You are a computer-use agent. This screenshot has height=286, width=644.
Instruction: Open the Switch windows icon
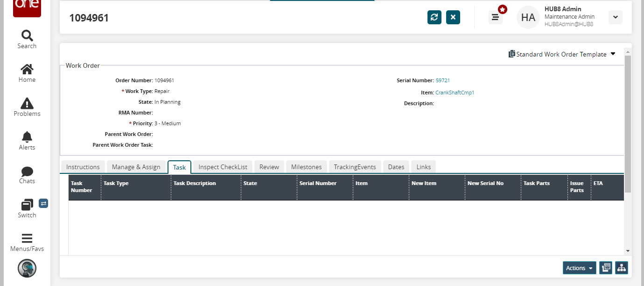coord(27,205)
